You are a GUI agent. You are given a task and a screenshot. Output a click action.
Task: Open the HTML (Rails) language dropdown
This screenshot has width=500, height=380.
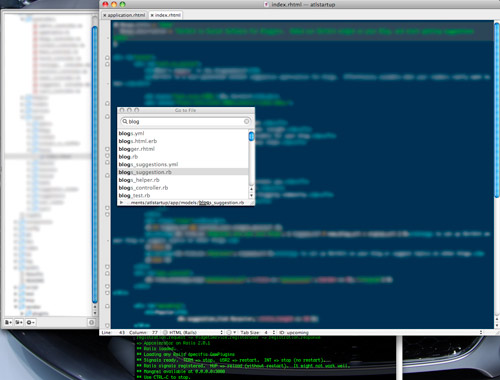click(x=192, y=332)
